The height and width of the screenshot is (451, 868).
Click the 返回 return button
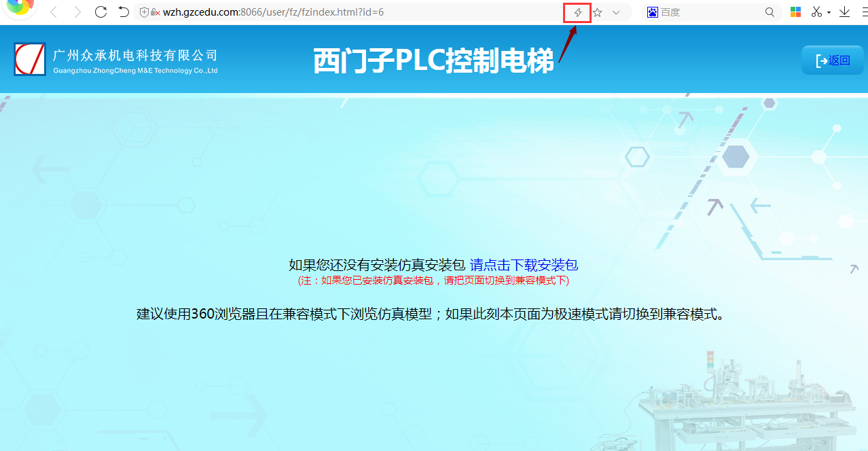pos(833,60)
